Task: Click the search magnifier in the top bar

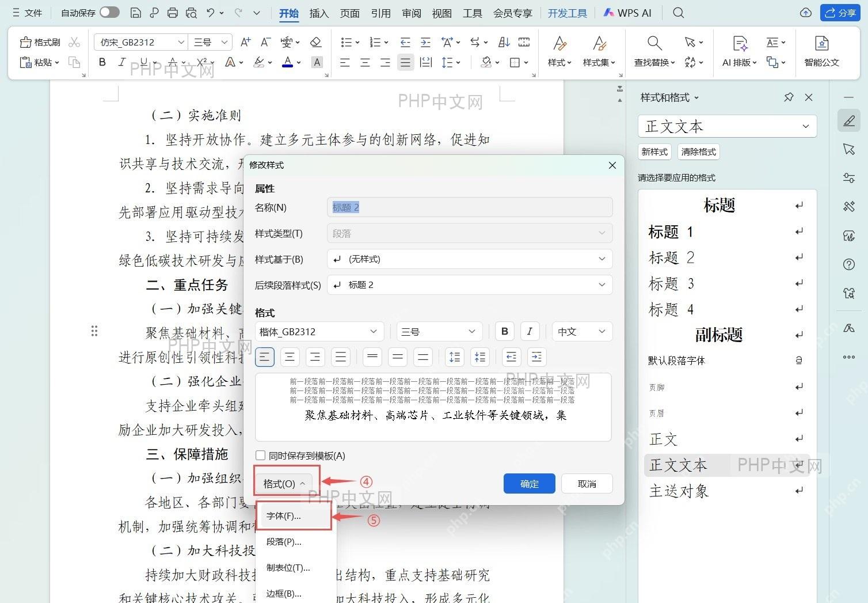Action: (679, 13)
